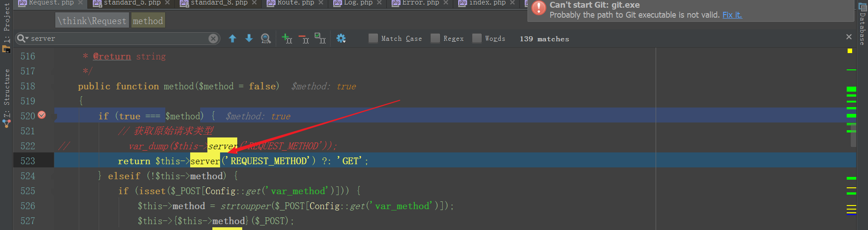The image size is (868, 230).
Task: Open the Project tool window
Action: point(6,27)
